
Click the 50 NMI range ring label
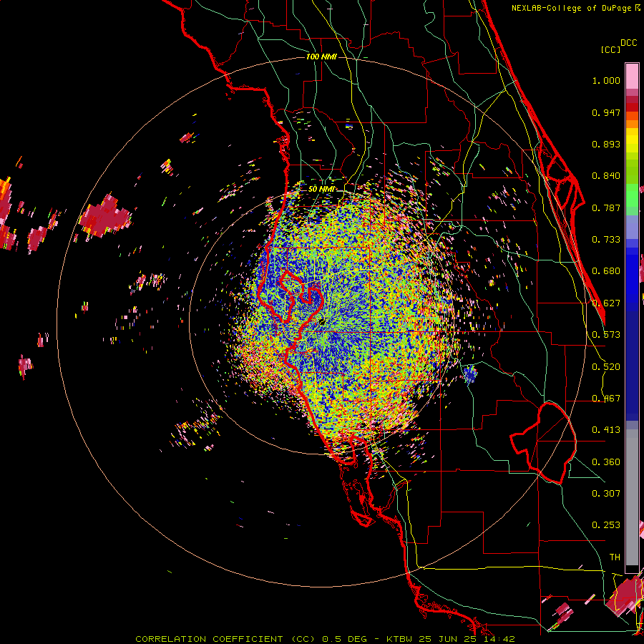(x=321, y=189)
